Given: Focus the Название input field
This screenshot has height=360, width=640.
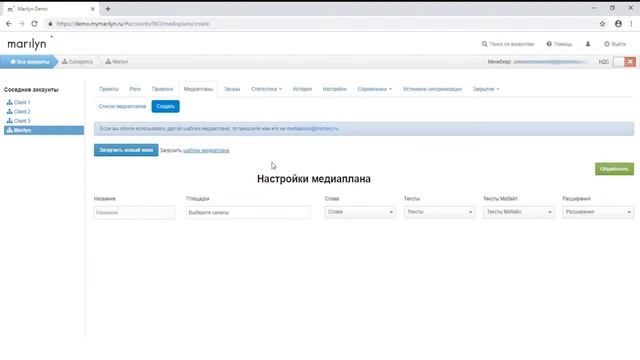Looking at the screenshot, I should (135, 213).
